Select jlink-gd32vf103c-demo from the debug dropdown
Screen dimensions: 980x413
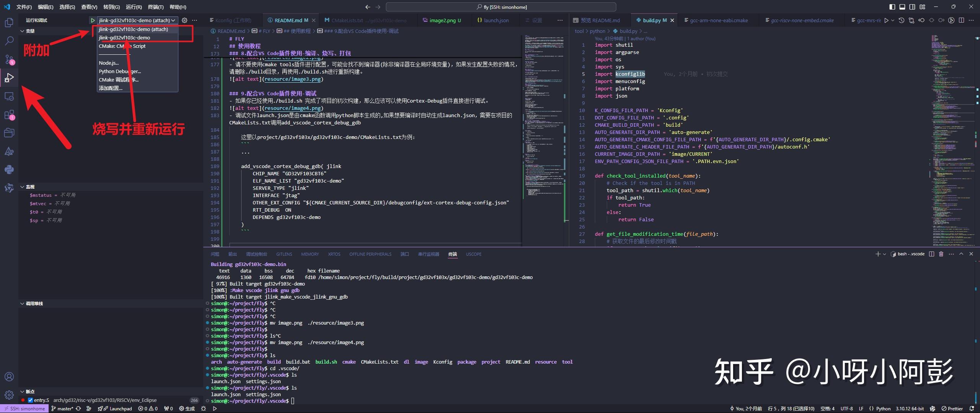(x=125, y=38)
